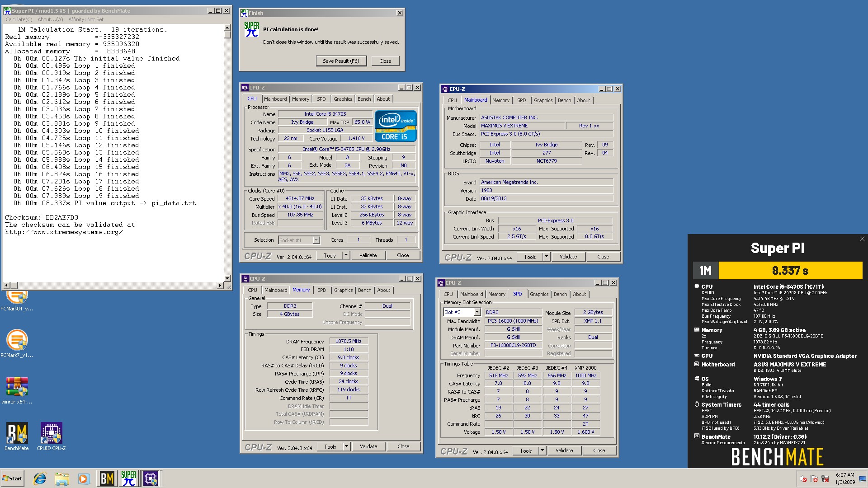Viewport: 868px width, 488px height.
Task: Select Graphics tab in Mainboard CPU-Z window
Action: pos(543,100)
